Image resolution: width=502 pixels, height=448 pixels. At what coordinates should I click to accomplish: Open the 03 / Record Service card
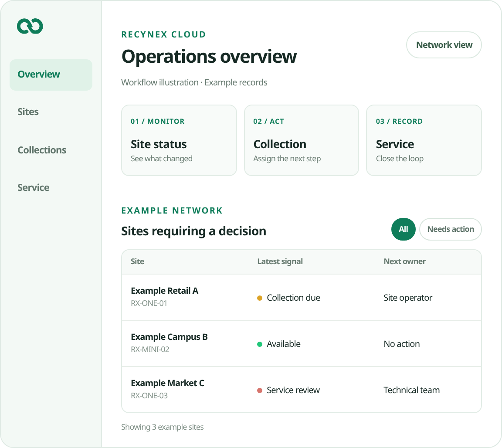click(424, 140)
